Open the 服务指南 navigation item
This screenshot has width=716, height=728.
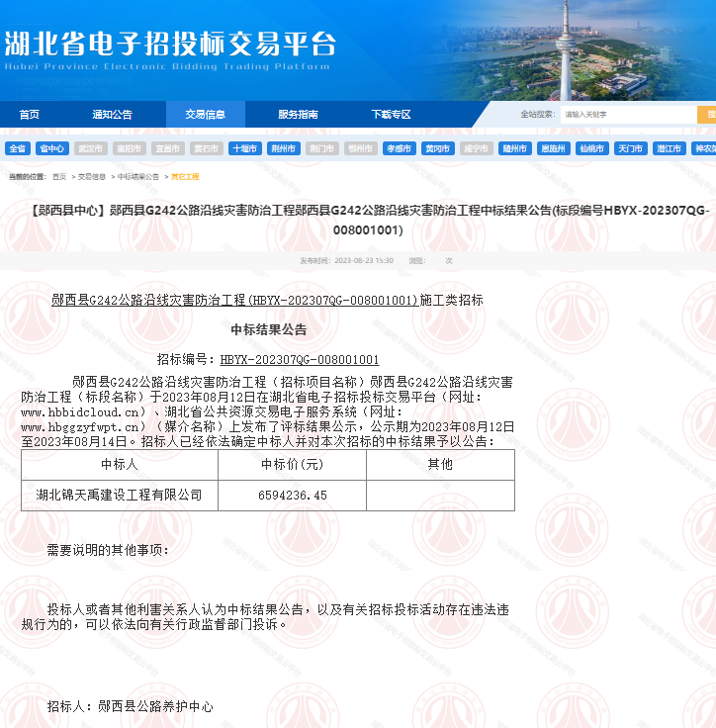tap(298, 114)
